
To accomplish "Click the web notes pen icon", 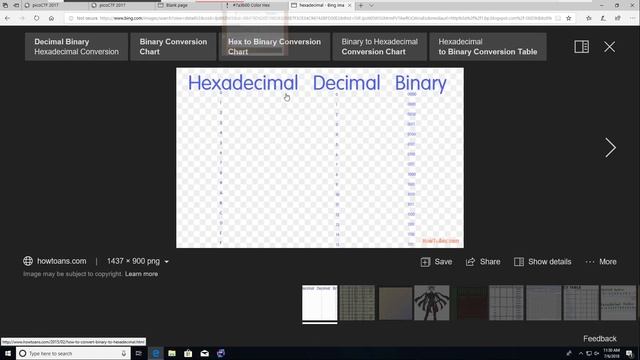I will pyautogui.click(x=603, y=18).
